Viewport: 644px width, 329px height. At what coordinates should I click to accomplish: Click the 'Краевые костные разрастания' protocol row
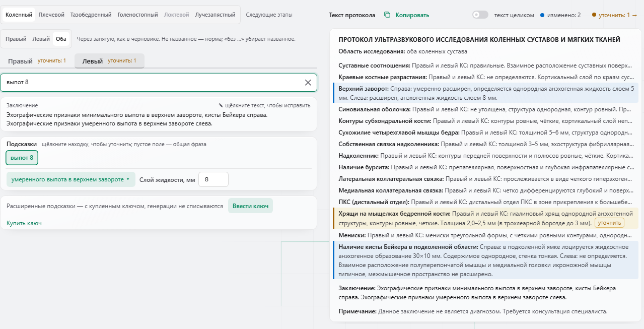point(485,77)
